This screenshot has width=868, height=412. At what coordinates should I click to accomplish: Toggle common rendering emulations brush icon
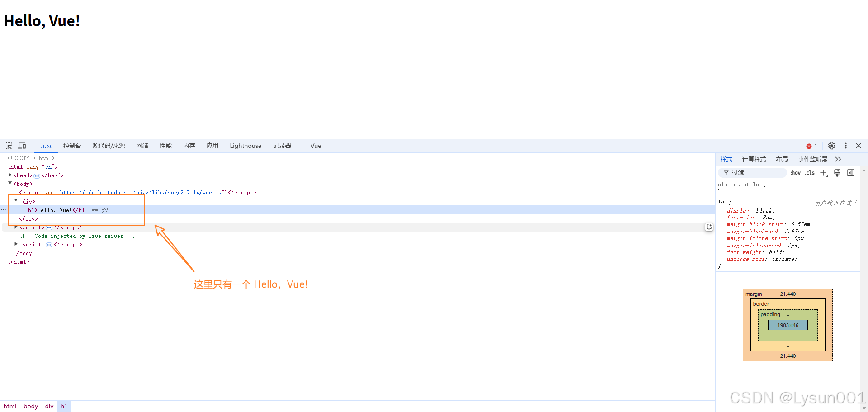point(837,173)
